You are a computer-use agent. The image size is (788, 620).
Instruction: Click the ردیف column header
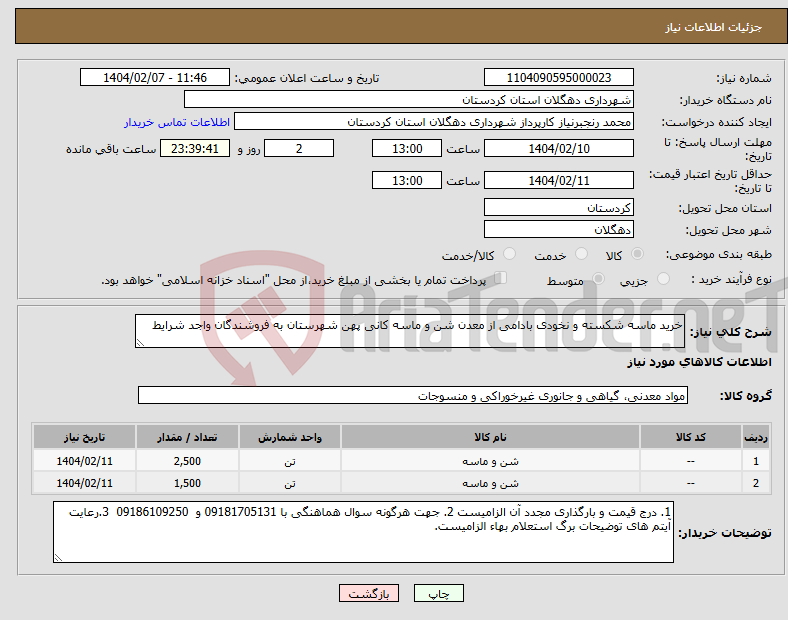click(756, 437)
